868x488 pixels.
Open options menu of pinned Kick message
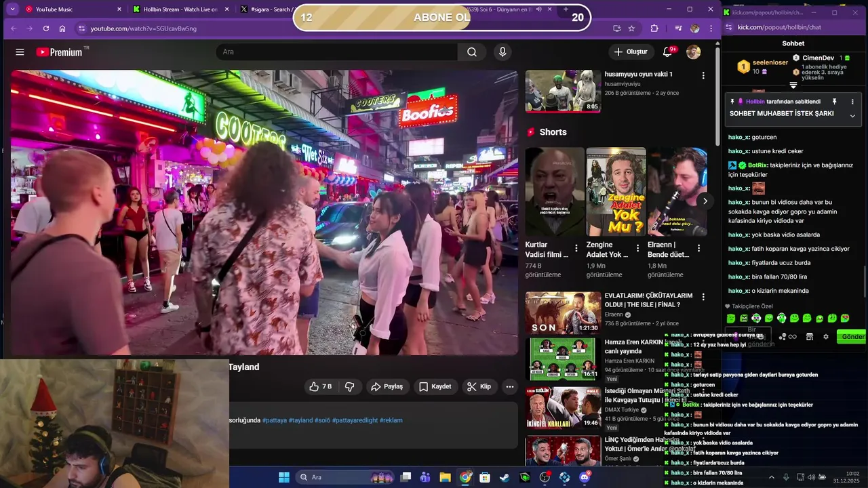click(852, 102)
